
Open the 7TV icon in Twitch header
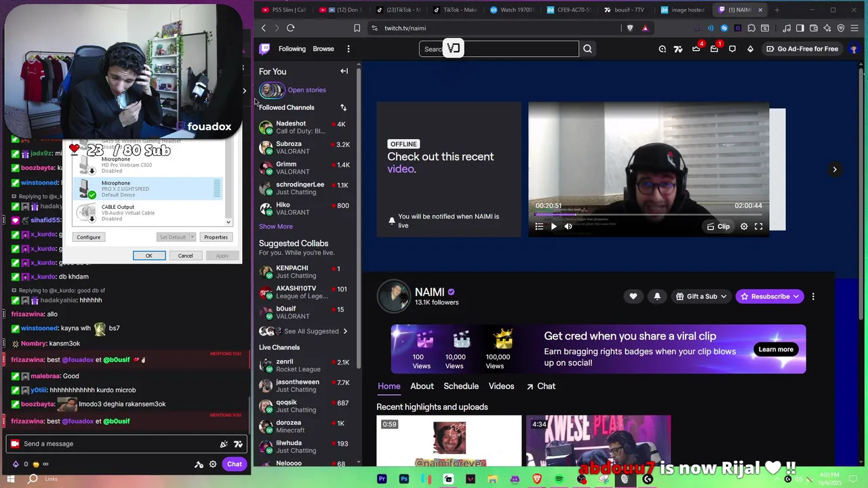click(x=678, y=49)
